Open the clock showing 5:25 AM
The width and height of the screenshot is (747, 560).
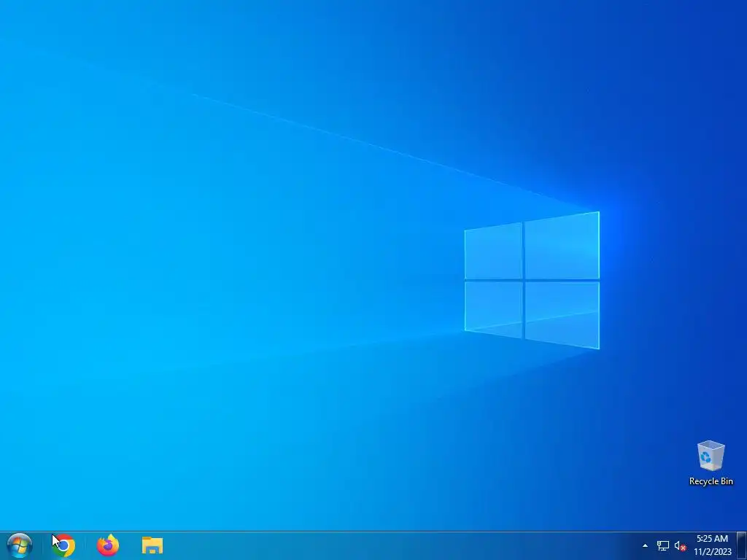tap(712, 545)
